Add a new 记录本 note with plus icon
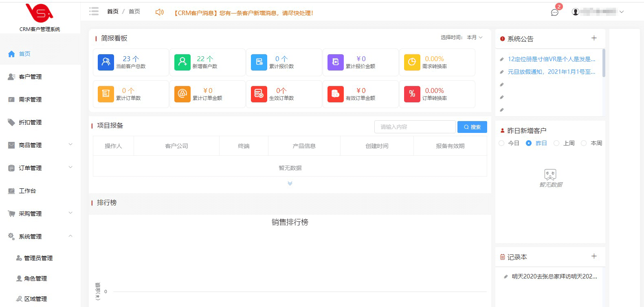The image size is (644, 307). [594, 256]
